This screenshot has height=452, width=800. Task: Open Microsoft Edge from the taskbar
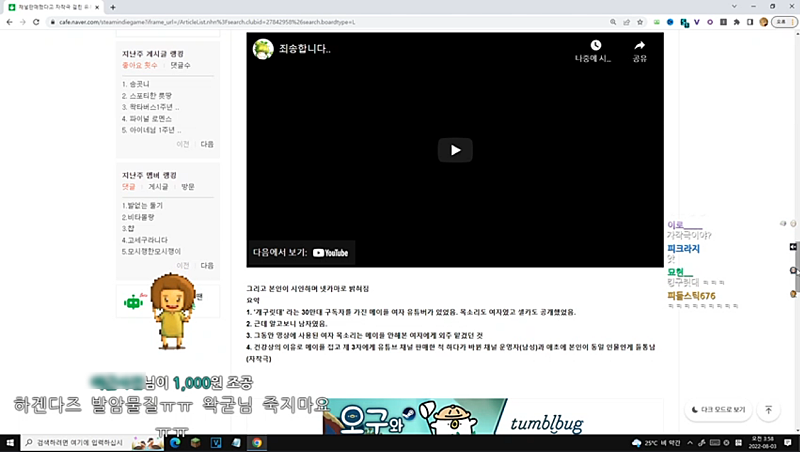pyautogui.click(x=175, y=443)
